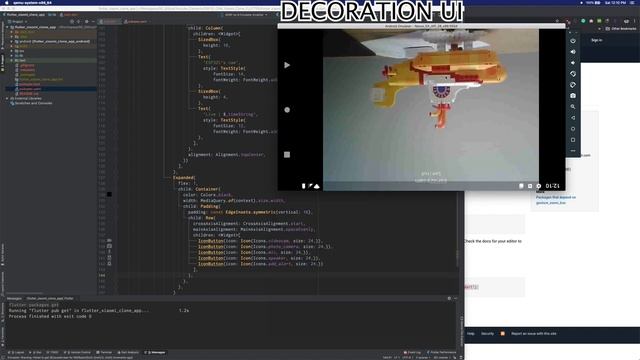Open the Flutter Performance tool window

tap(442, 352)
